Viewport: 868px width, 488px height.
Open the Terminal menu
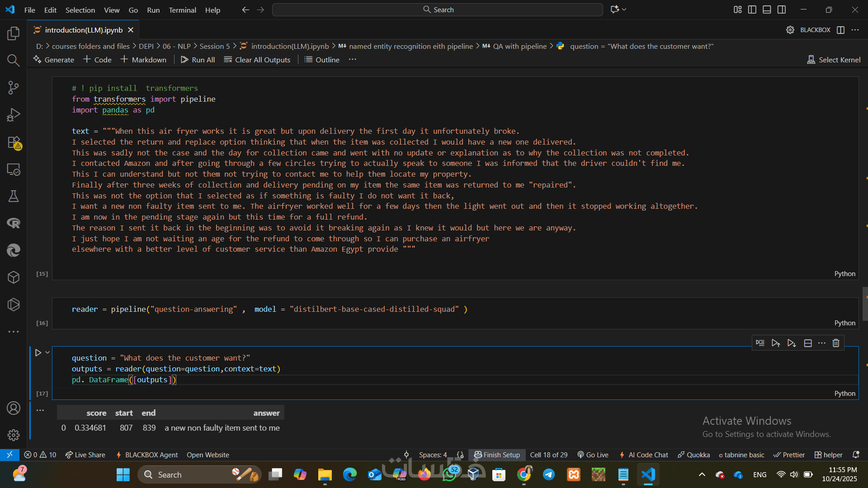(x=182, y=10)
